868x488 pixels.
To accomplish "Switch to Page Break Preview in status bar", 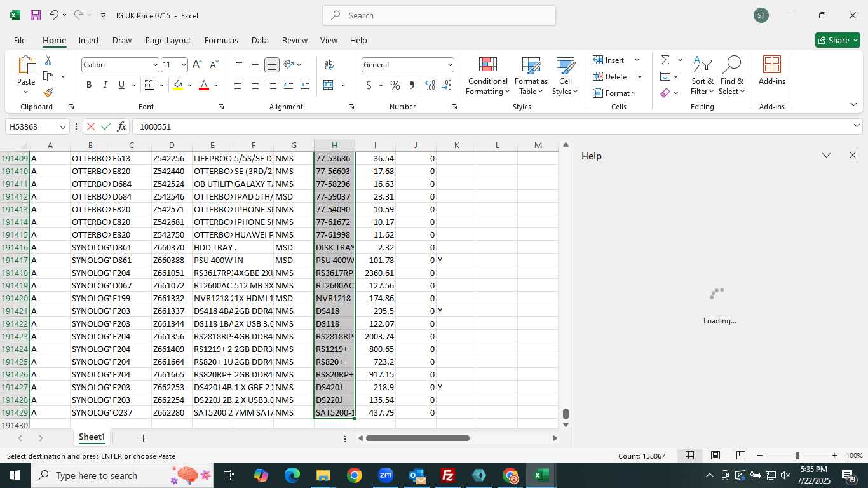I will click(741, 456).
